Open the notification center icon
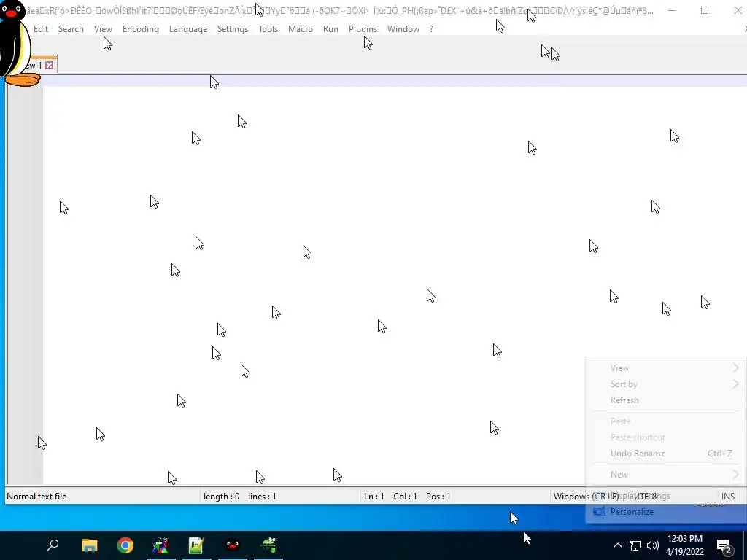 coord(724,545)
